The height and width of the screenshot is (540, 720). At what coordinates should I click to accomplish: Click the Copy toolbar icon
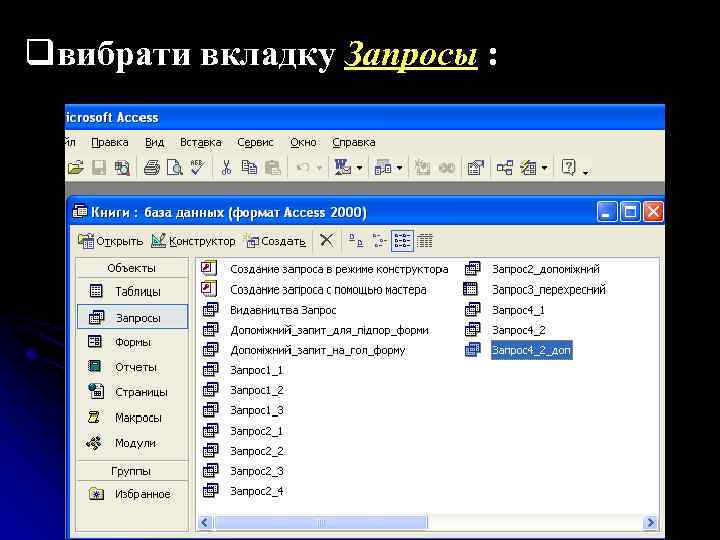pyautogui.click(x=249, y=168)
